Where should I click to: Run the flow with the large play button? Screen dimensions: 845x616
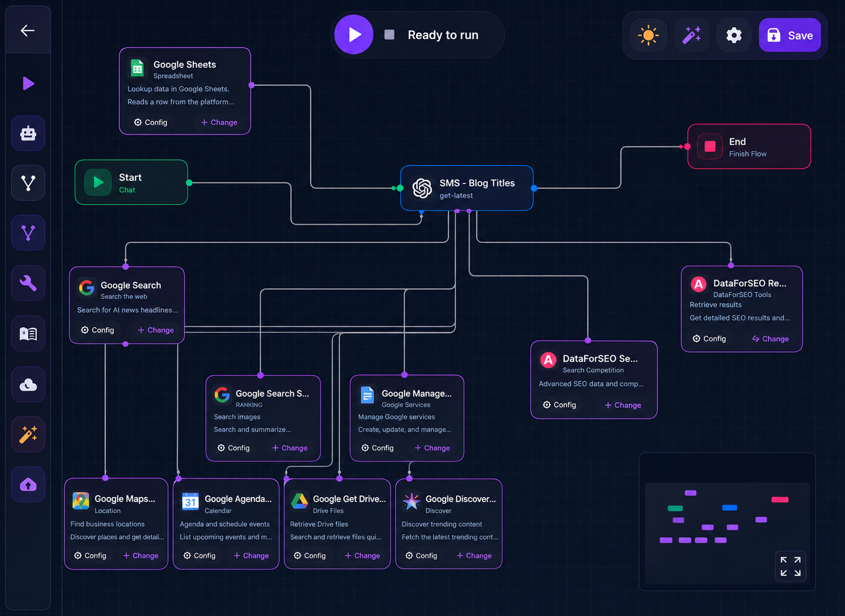pos(354,35)
